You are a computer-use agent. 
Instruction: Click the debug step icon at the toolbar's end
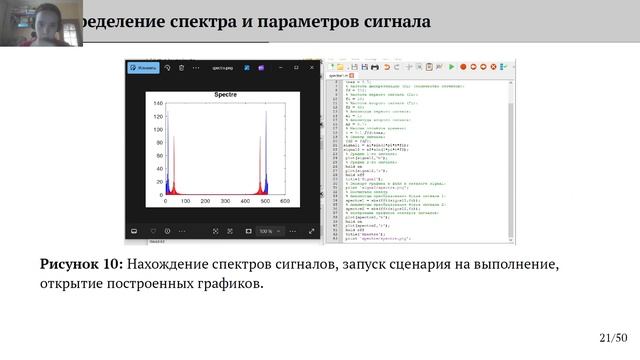click(x=504, y=67)
